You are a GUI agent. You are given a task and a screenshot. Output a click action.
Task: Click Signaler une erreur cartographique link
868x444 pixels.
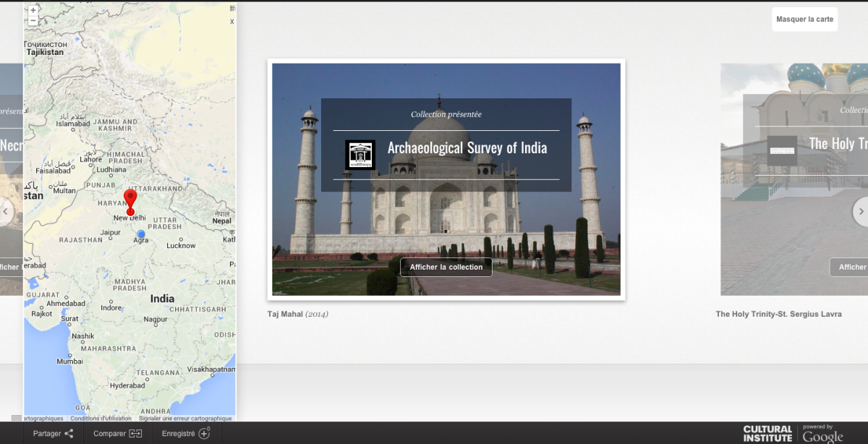pyautogui.click(x=185, y=418)
